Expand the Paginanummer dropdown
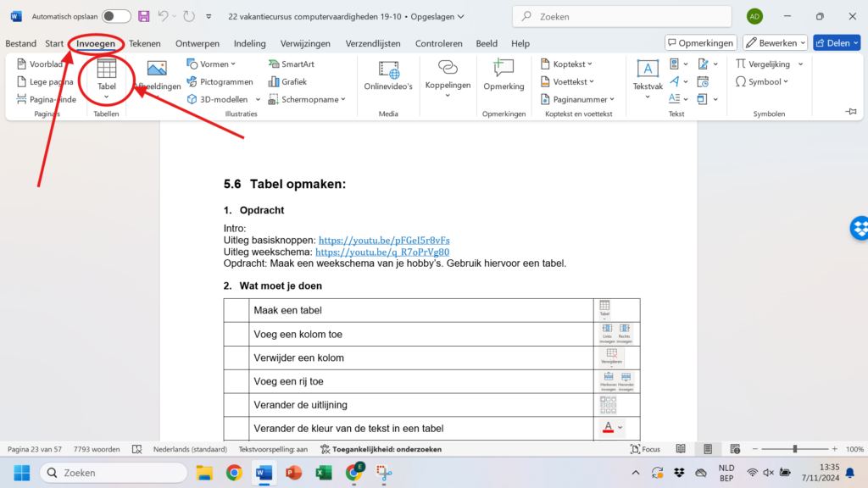The image size is (868, 488). click(577, 99)
